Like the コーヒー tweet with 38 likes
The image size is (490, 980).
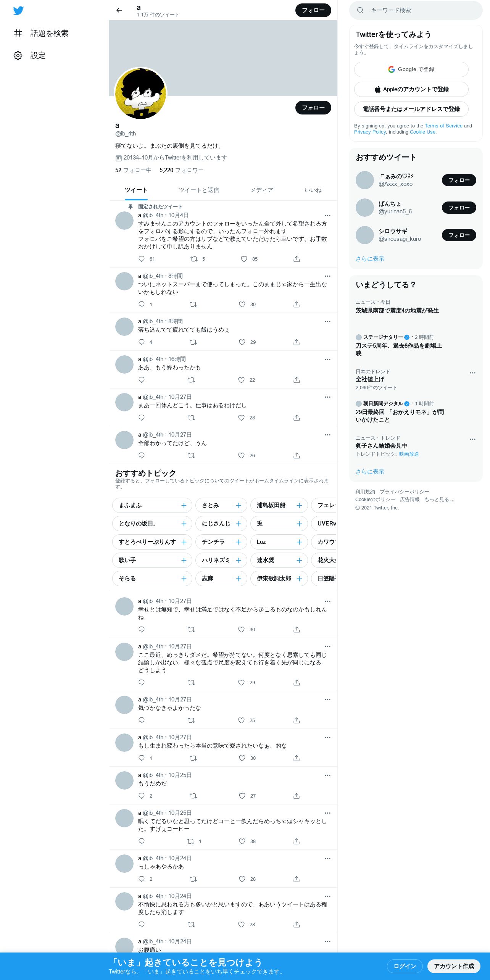coord(242,841)
